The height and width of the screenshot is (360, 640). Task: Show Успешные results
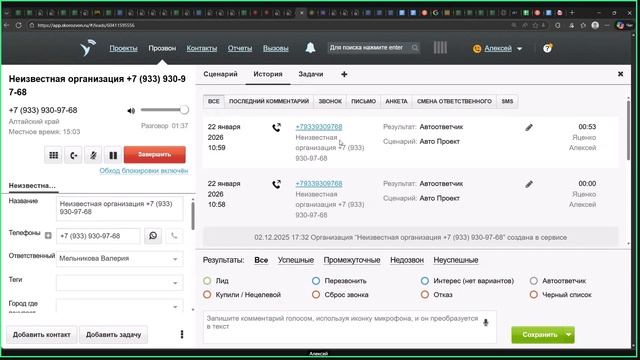tap(296, 260)
